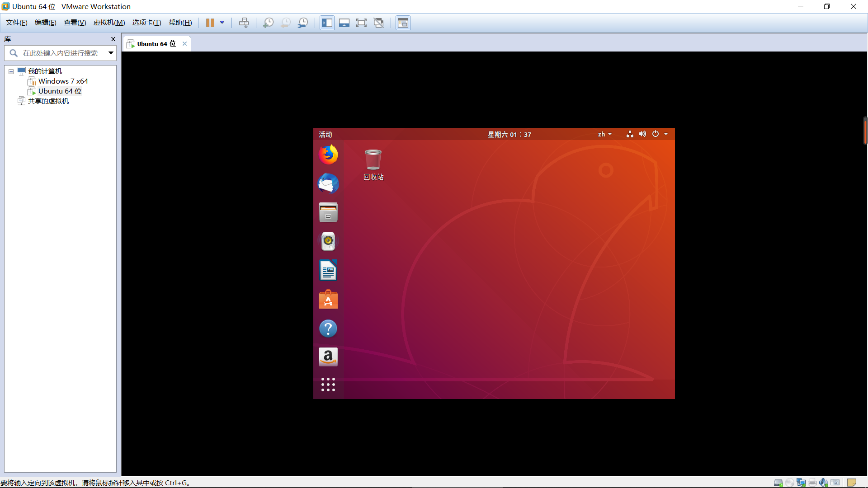This screenshot has width=868, height=488.
Task: Toggle the console view button
Action: 403,23
